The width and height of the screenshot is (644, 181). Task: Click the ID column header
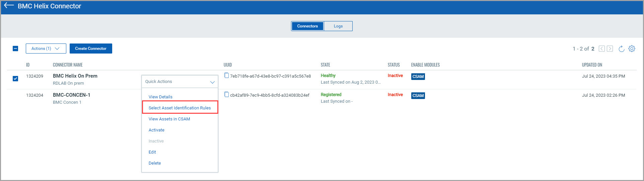pyautogui.click(x=28, y=65)
